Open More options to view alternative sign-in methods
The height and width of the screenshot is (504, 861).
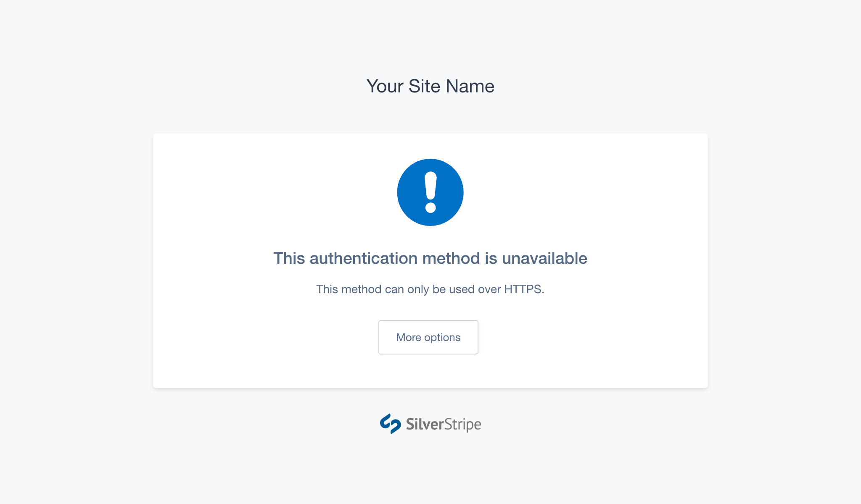click(x=428, y=337)
